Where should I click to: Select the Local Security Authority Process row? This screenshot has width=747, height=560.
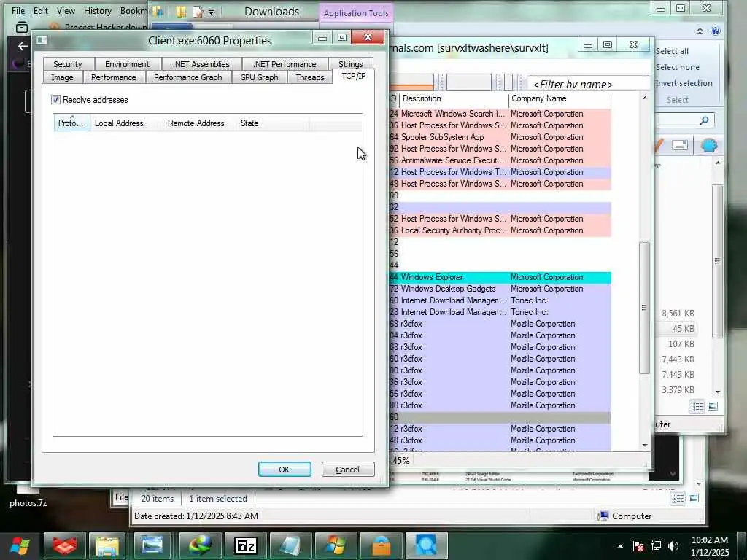[x=500, y=230]
